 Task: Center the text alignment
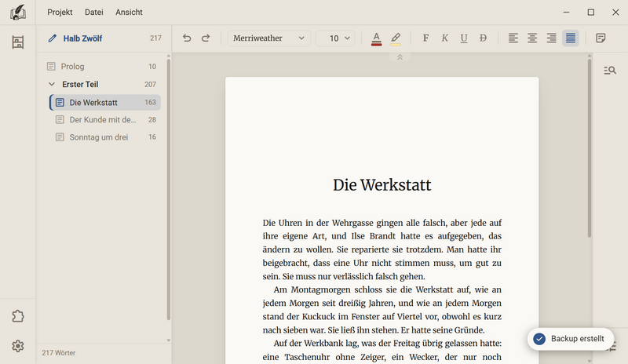(x=532, y=38)
